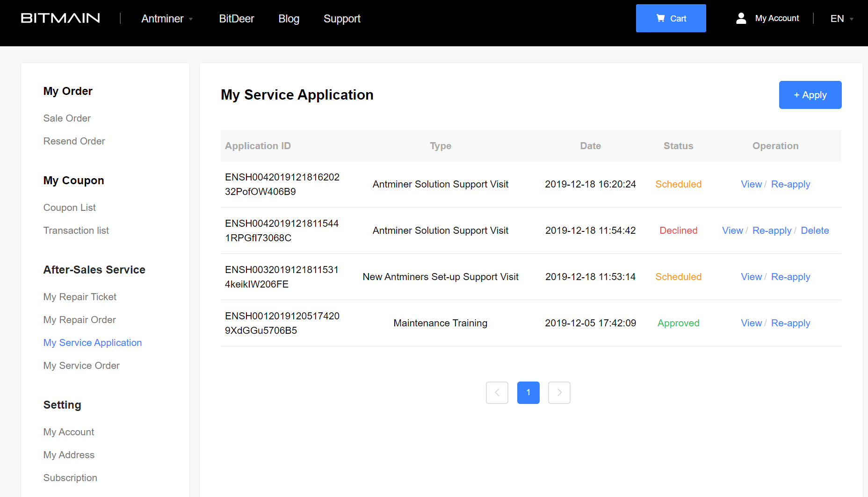Click the + Apply button

pyautogui.click(x=810, y=95)
